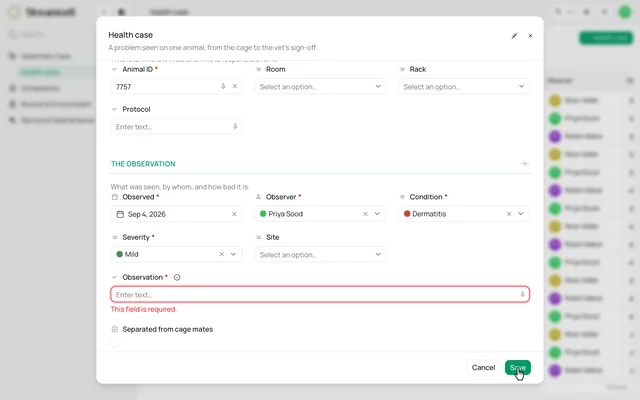Expand the Condition dropdown chevron
The height and width of the screenshot is (400, 640).
point(521,214)
